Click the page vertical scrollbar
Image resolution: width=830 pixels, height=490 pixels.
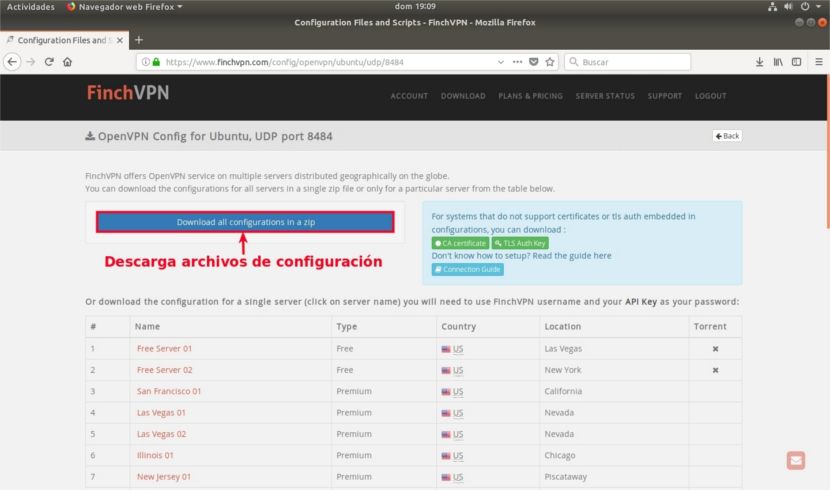click(827, 153)
